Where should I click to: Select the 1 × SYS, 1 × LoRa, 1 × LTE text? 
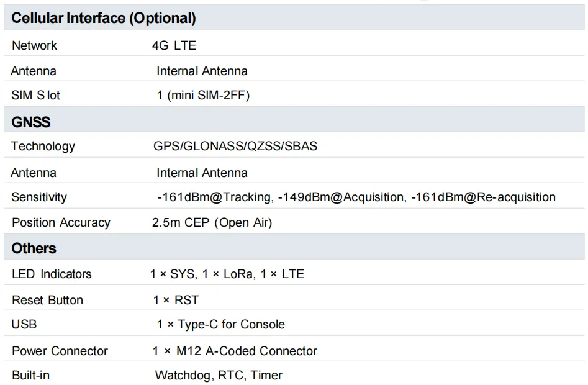(x=227, y=274)
